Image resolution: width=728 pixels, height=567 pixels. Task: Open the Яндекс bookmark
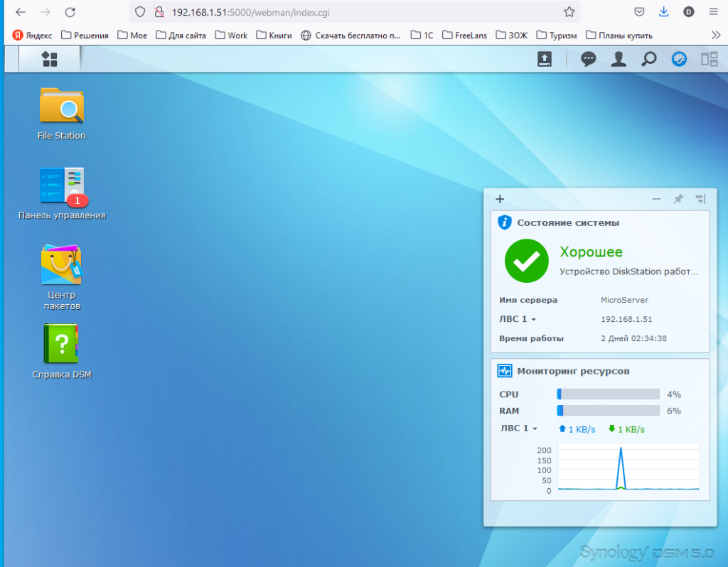tap(32, 36)
